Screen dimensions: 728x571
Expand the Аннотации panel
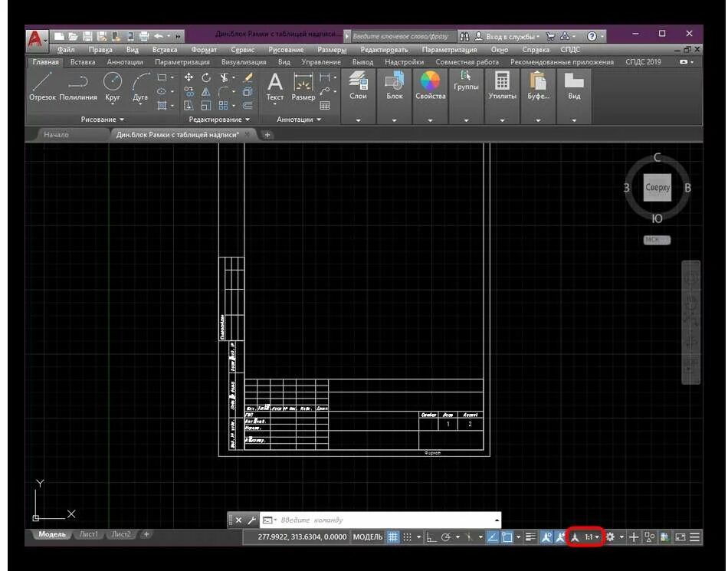click(x=299, y=120)
